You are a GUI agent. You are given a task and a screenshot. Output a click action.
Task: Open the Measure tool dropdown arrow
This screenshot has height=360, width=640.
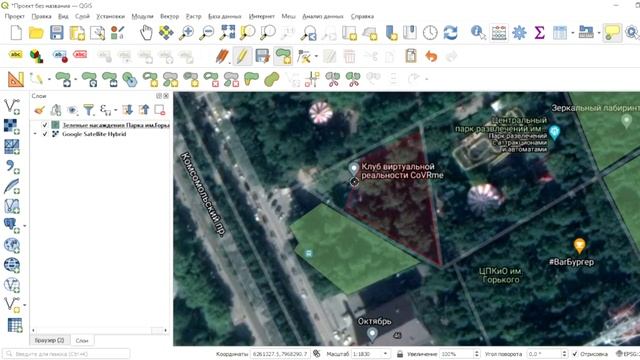[x=599, y=33]
